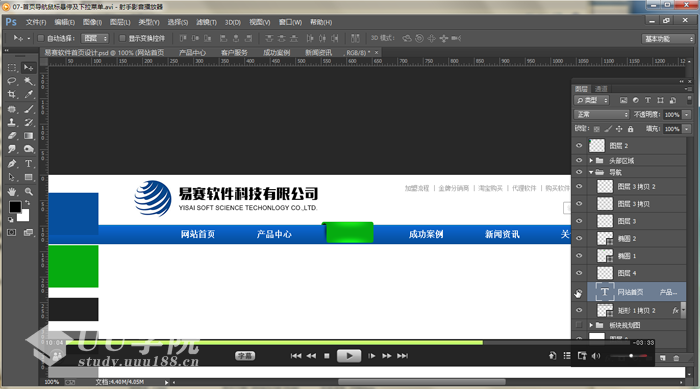700x389 pixels.
Task: Select the Pen tool
Action: [x=12, y=163]
